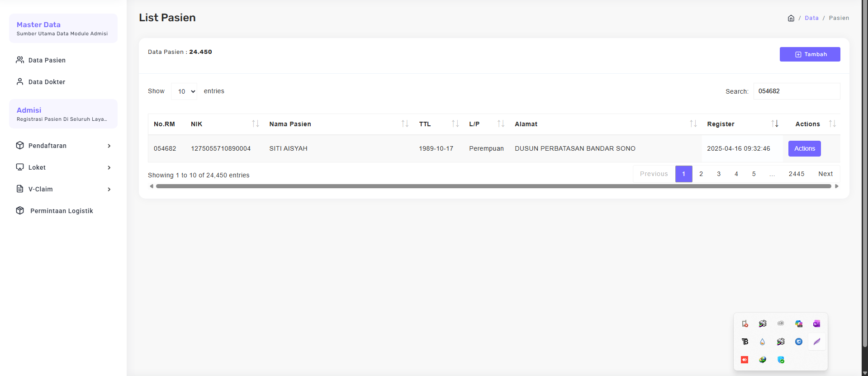Open the Show entries count dropdown

[x=184, y=91]
